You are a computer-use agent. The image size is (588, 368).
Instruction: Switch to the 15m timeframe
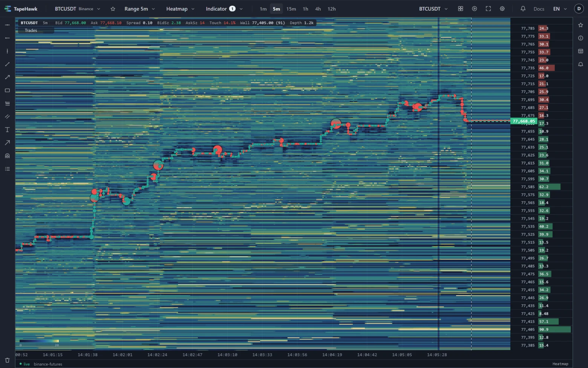click(291, 9)
